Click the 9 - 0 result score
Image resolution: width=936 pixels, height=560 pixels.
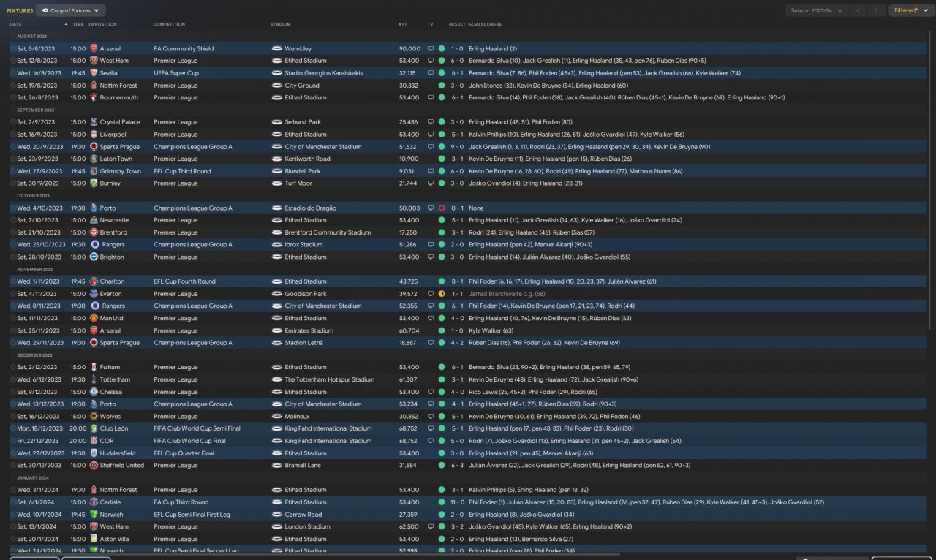(x=457, y=147)
